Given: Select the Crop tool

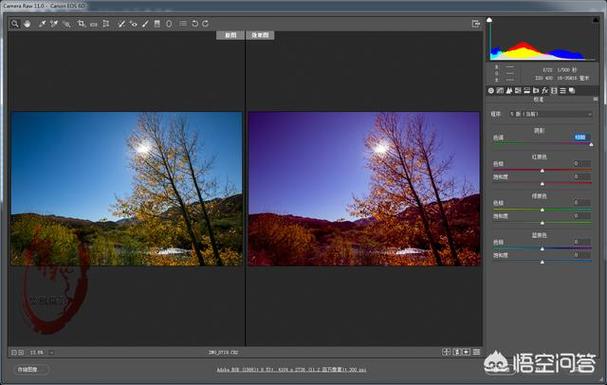Looking at the screenshot, I should 81,24.
